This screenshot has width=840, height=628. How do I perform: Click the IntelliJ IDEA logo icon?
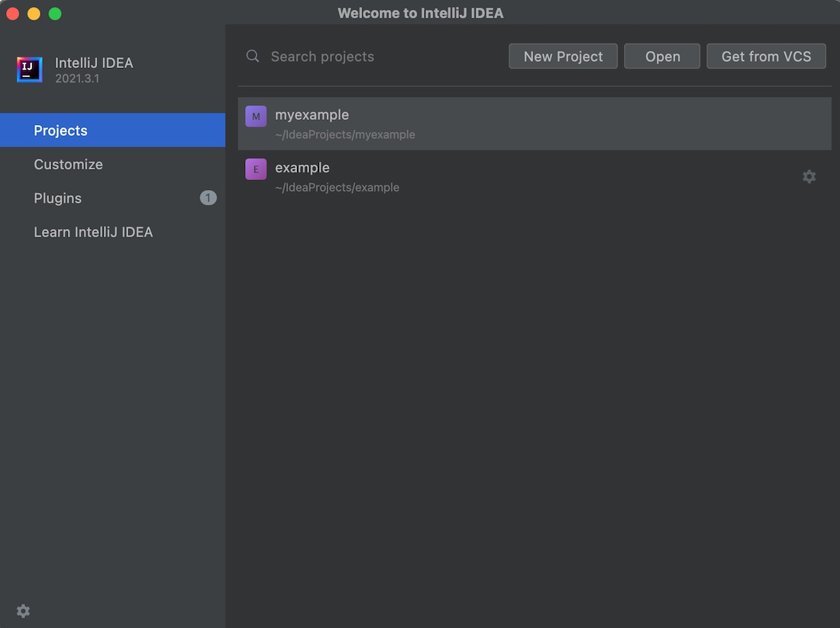click(x=30, y=69)
